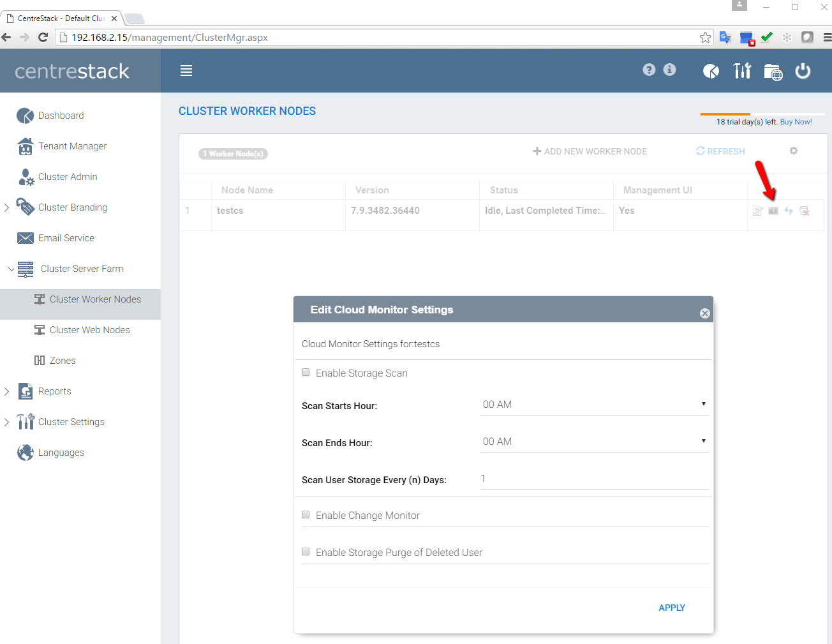Expand the Reports tree chevron
Screen dimensions: 832x644
7,391
